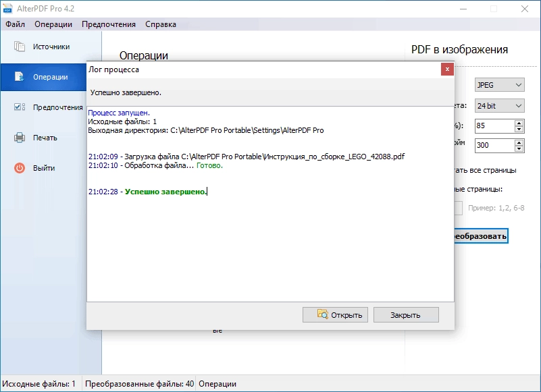Click the Выходная директория log line
The image size is (541, 392).
click(x=206, y=130)
